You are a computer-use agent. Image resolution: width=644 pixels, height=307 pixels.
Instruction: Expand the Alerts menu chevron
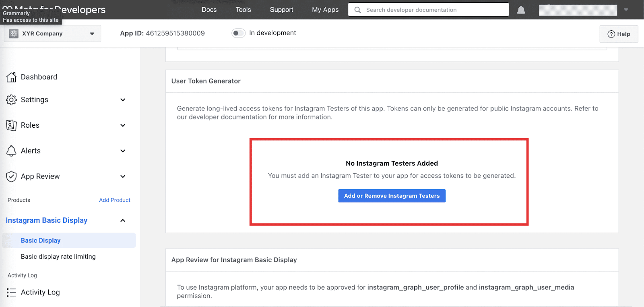pos(123,151)
